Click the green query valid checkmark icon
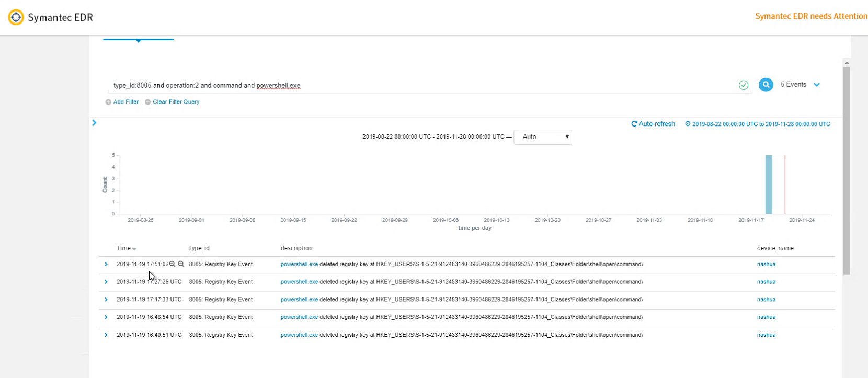 (x=744, y=85)
